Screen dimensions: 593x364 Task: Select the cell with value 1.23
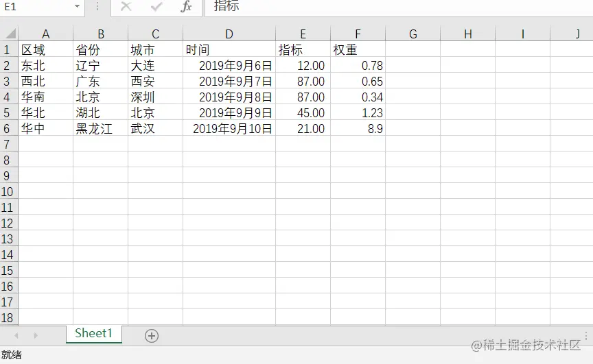(358, 113)
